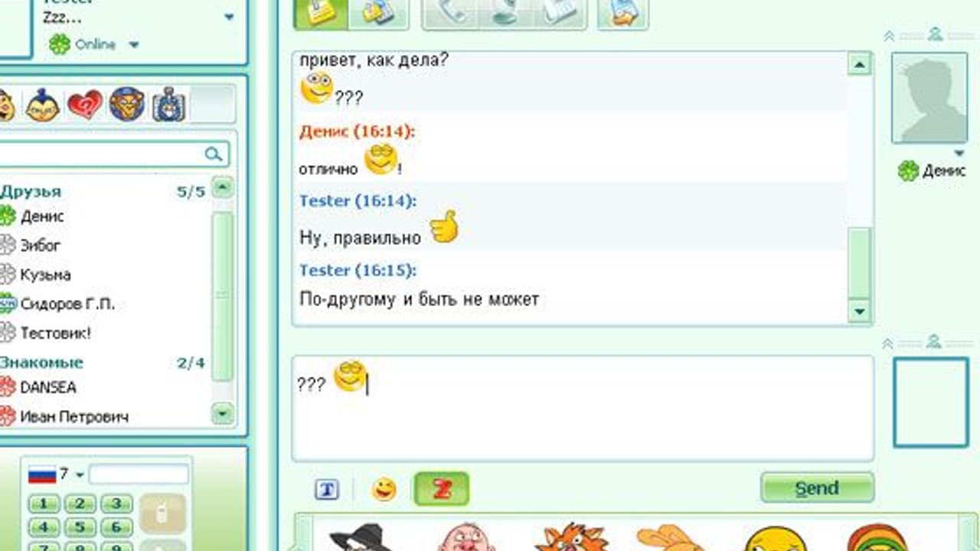This screenshot has height=551, width=980.
Task: Select the red heart with question mark icon
Action: [x=85, y=105]
